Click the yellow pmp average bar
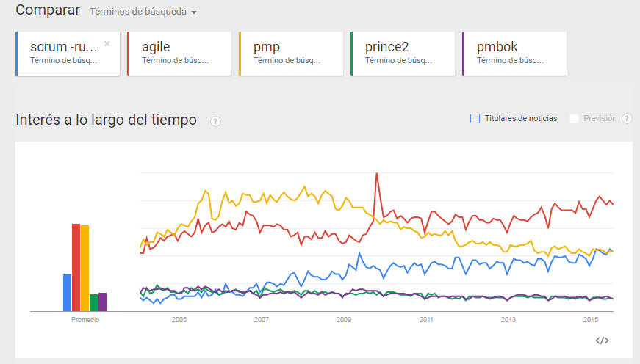Screen dimensions: 640x364 85,268
